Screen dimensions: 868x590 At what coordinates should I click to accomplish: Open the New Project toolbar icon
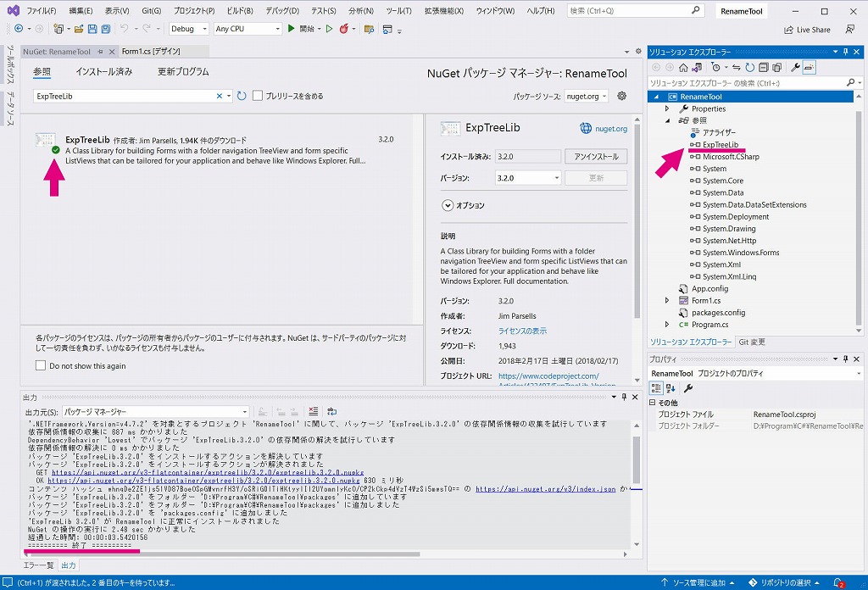click(x=58, y=29)
